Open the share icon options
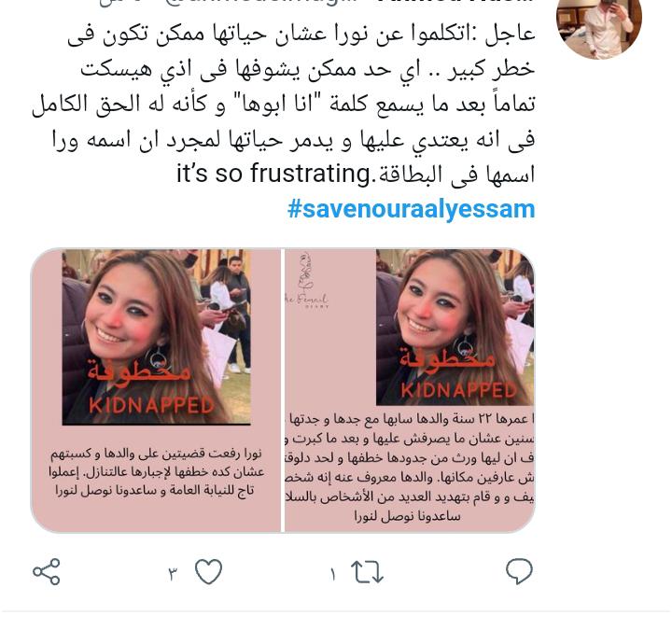672x629 pixels. click(x=47, y=571)
